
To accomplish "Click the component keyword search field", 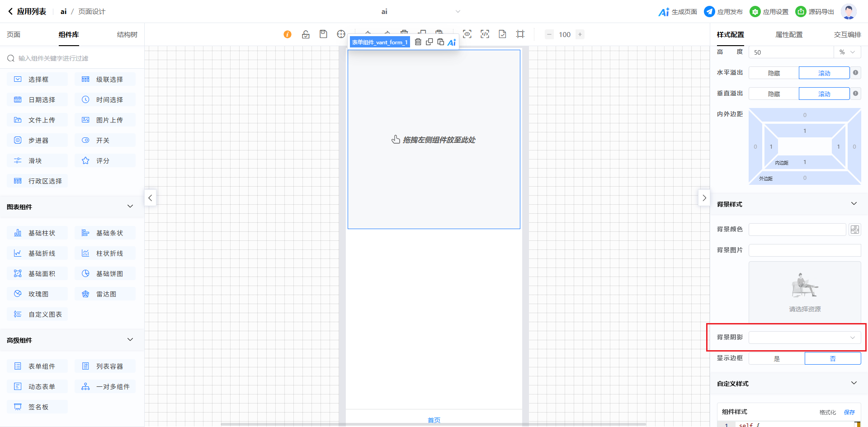I will coord(72,58).
